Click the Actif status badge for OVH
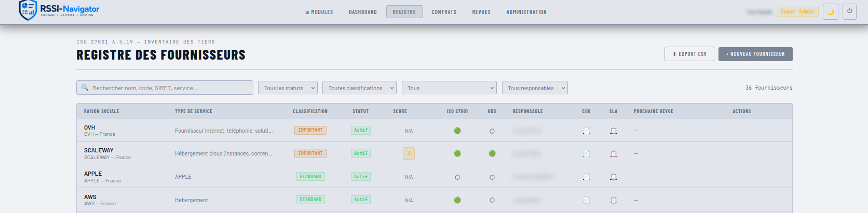The width and height of the screenshot is (868, 213). (x=361, y=130)
